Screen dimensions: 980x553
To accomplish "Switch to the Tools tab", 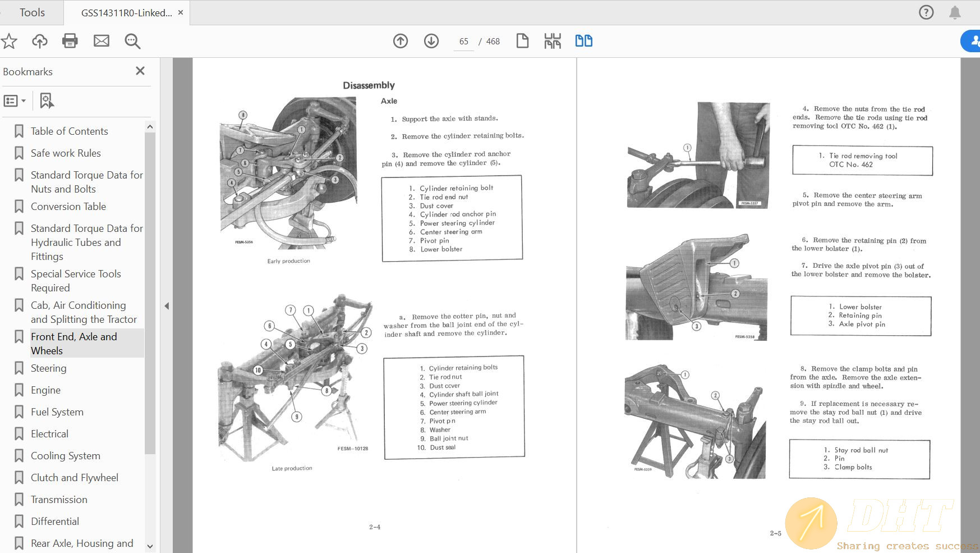I will pyautogui.click(x=32, y=12).
